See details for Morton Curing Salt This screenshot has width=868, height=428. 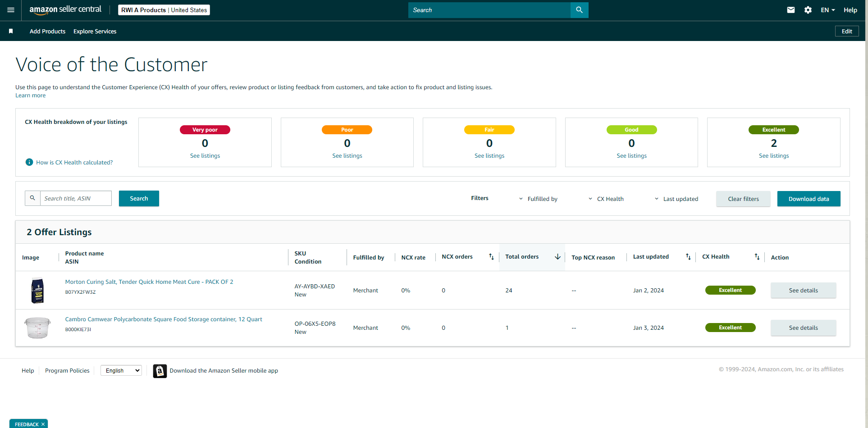click(x=803, y=290)
